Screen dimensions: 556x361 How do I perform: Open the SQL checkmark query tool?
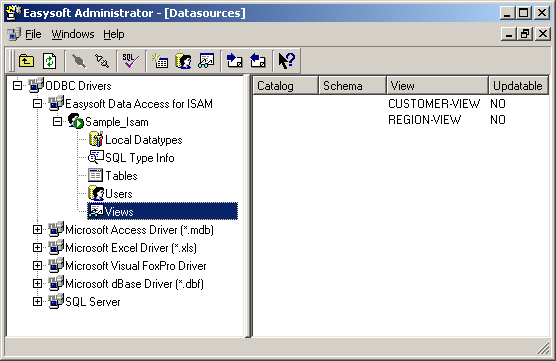point(130,61)
